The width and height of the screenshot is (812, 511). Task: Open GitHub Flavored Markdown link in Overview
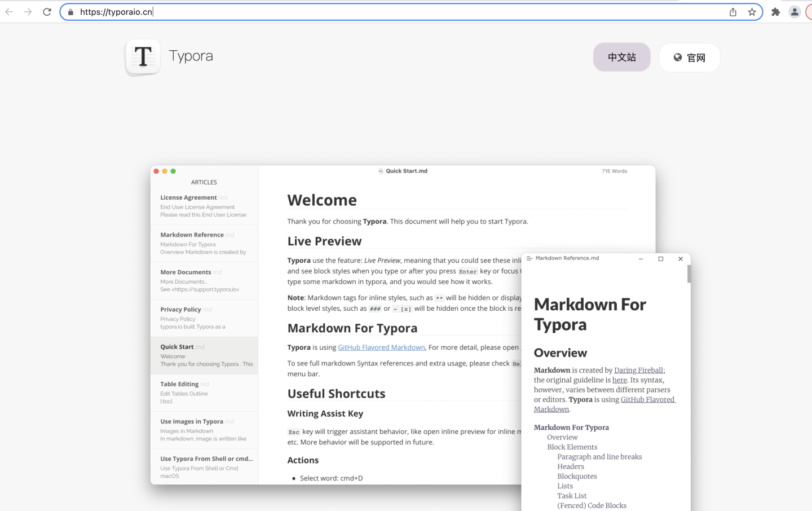click(604, 404)
